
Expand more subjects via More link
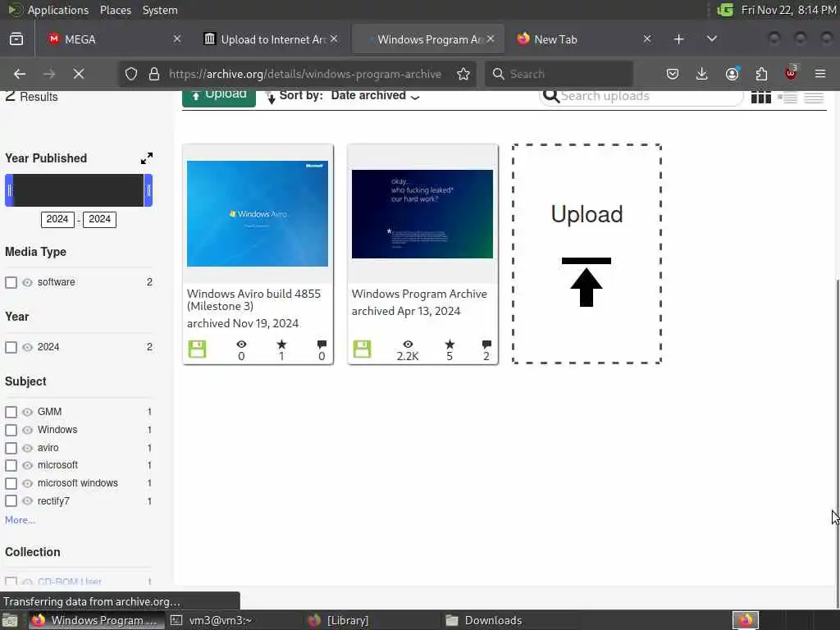[20, 519]
